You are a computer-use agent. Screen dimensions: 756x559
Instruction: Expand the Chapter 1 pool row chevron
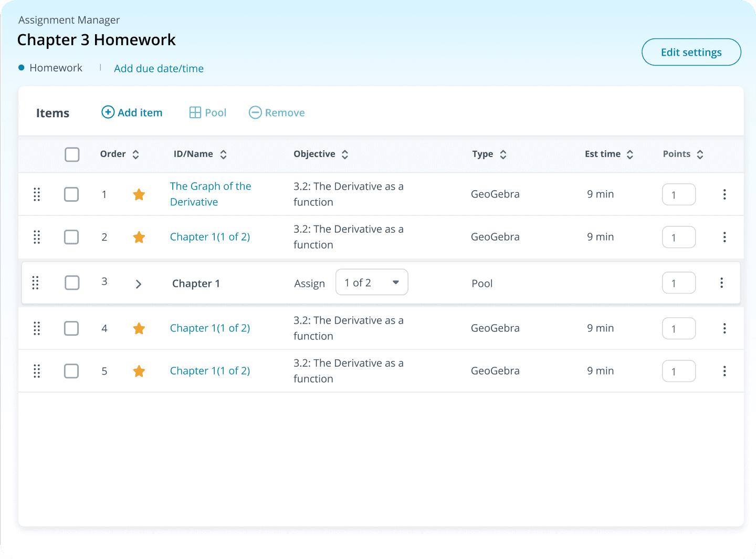(139, 284)
